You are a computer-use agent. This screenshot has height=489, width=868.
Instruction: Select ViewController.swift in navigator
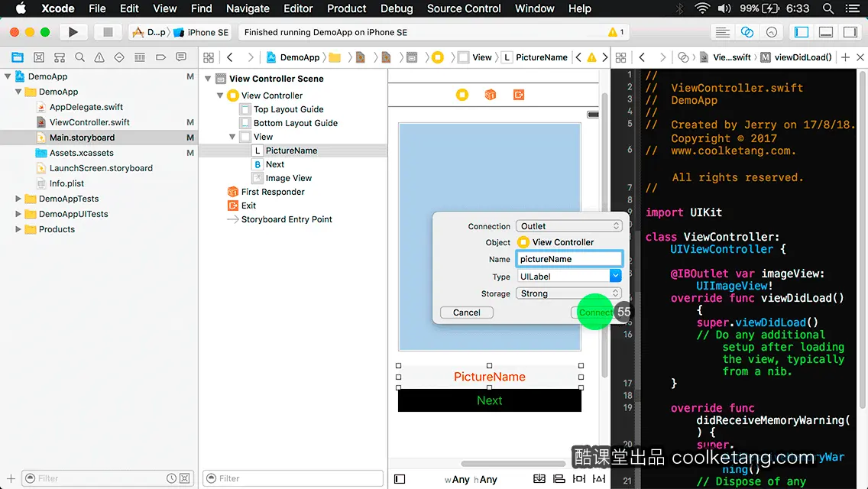[x=89, y=122]
